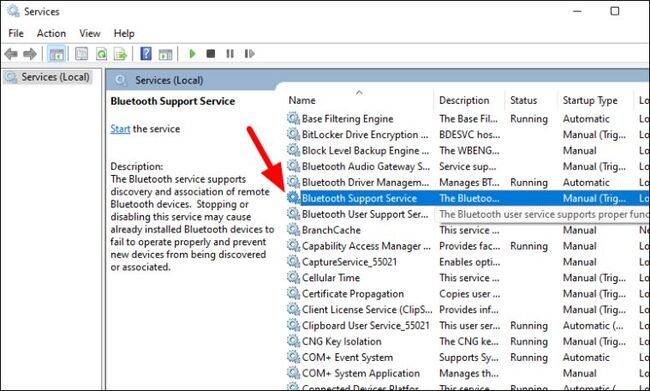Click the Restart Service toolbar icon
This screenshot has width=650, height=391.
click(249, 53)
